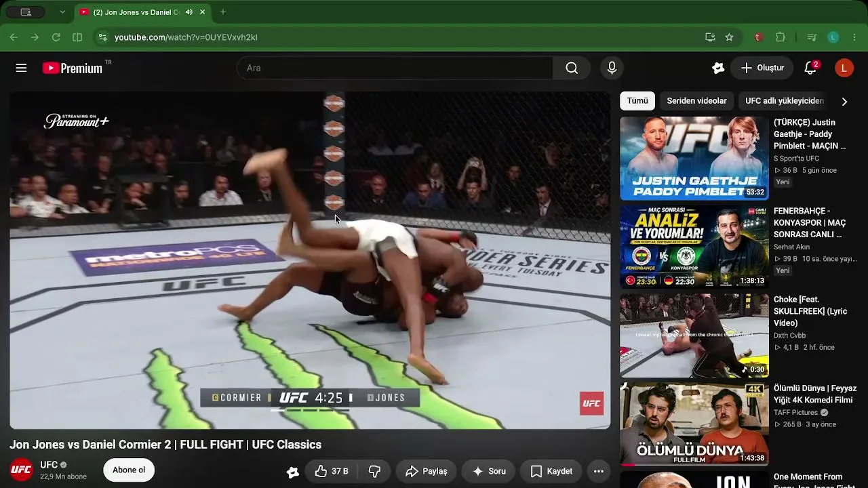Click the video player frame
Viewport: 868px width, 488px height.
click(310, 260)
